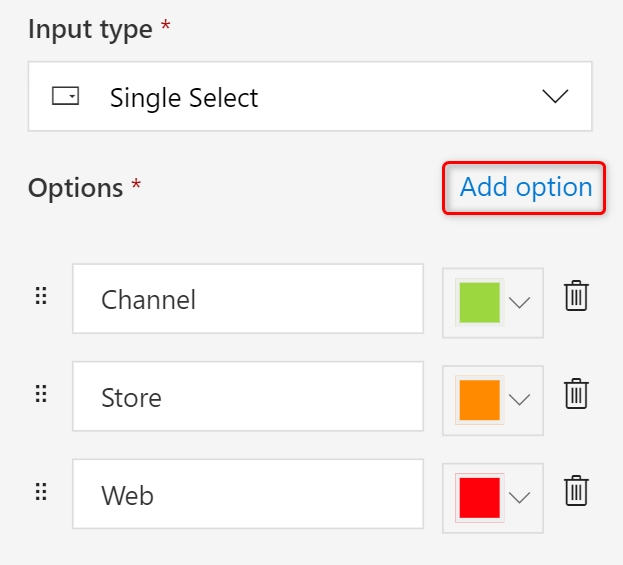The height and width of the screenshot is (565, 623).
Task: Select the drag handle for Web option
Action: tap(41, 492)
